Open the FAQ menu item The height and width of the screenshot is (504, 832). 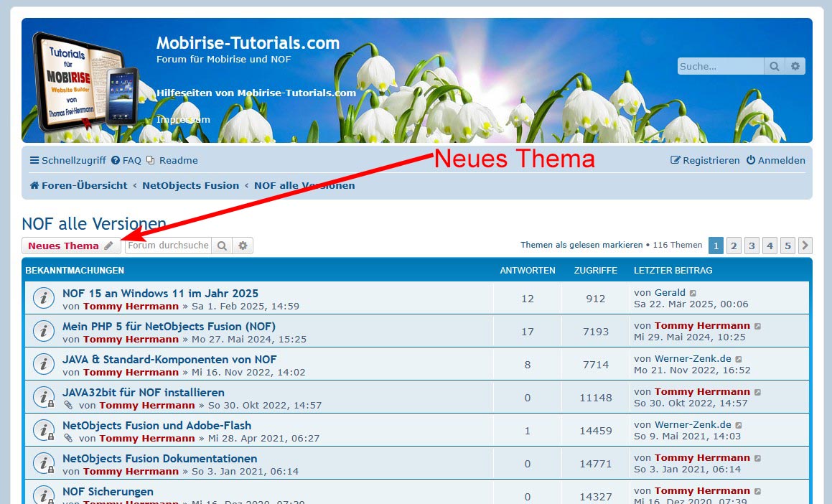tap(126, 160)
